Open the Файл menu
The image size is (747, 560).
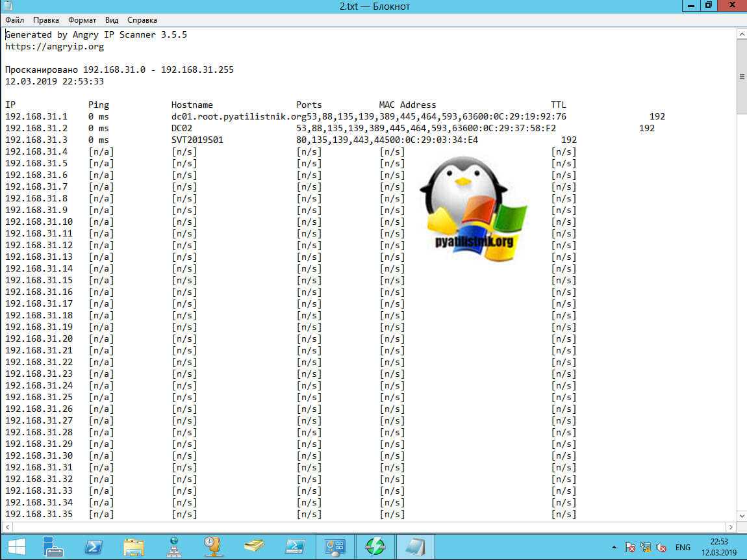(14, 20)
